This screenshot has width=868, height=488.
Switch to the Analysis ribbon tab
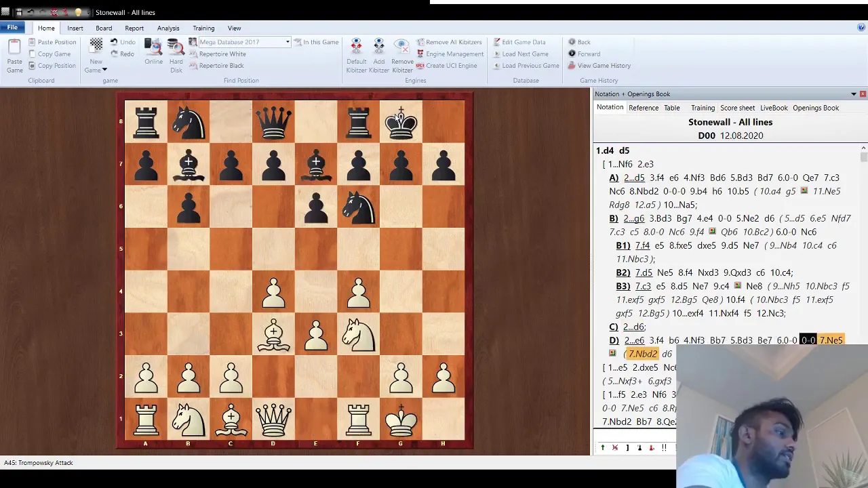(x=168, y=28)
